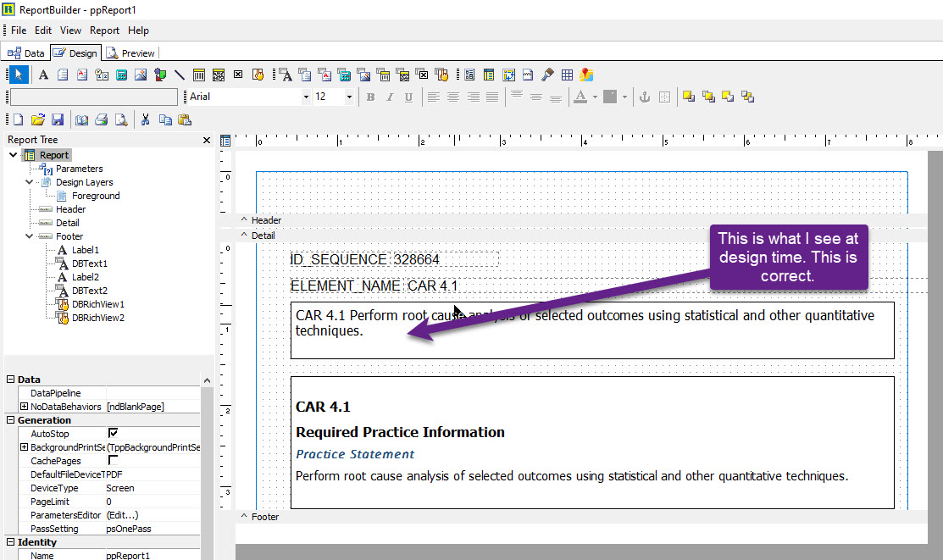
Task: Collapse the Detail band chevron
Action: [x=243, y=236]
